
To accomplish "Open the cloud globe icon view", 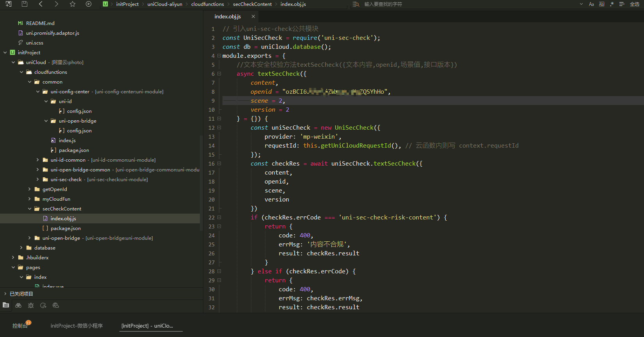I will tap(56, 305).
